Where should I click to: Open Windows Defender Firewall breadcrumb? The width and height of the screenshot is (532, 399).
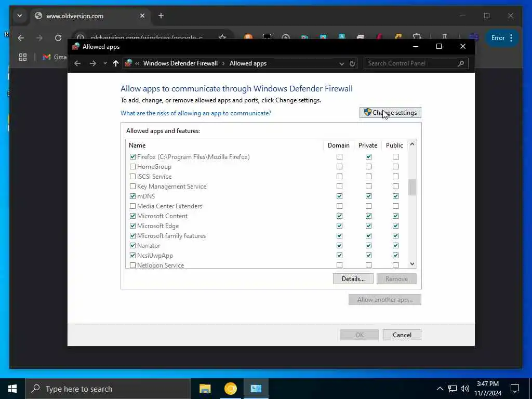[180, 63]
